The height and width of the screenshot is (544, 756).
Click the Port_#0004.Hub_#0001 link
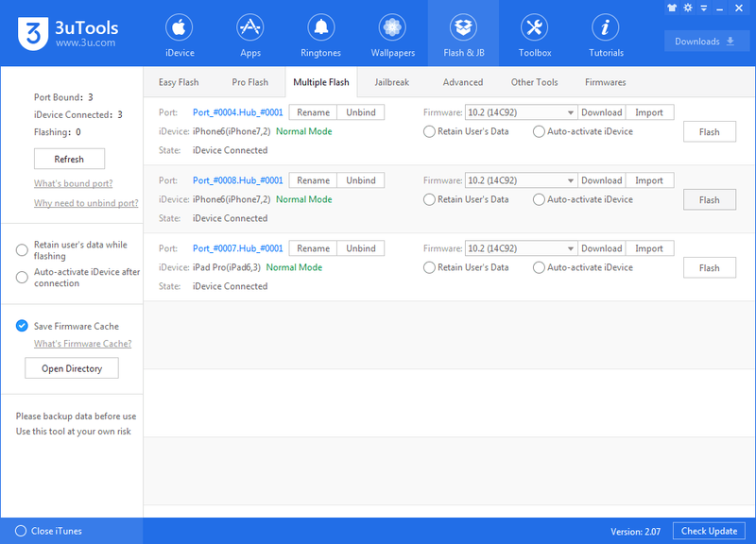238,112
